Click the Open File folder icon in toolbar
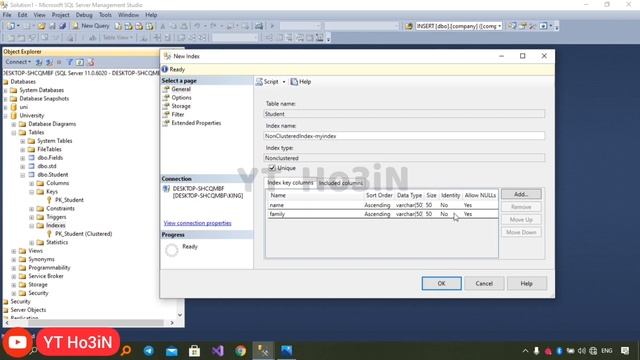The height and width of the screenshot is (360, 640). point(41,26)
